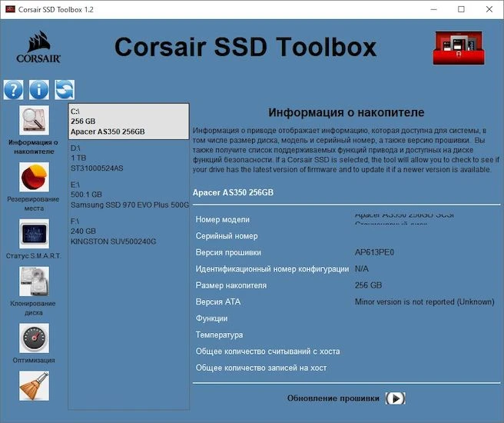Open Статус S.M.A.R.T. monitor icon
The image size is (504, 423).
(x=34, y=232)
